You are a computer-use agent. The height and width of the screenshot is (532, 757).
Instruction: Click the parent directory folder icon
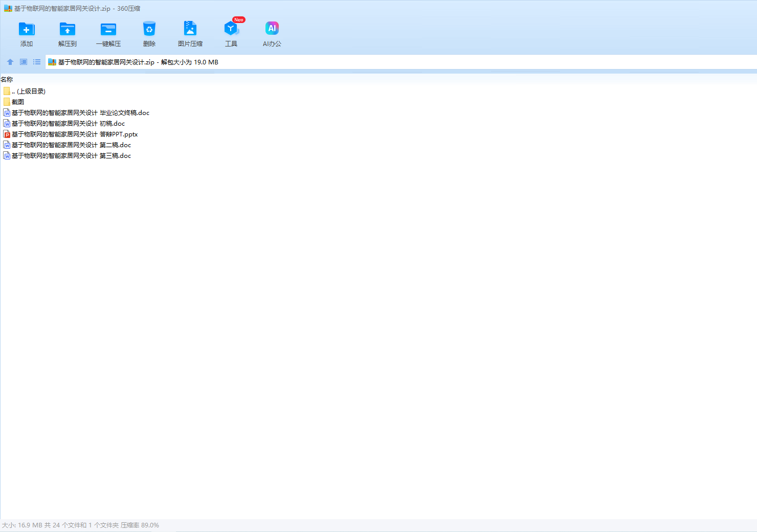7,91
